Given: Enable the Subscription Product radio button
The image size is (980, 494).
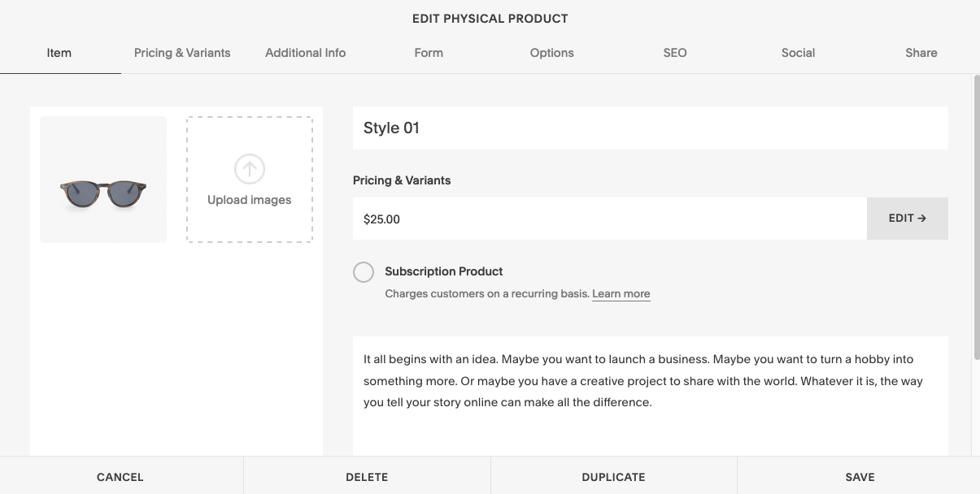Looking at the screenshot, I should click(364, 272).
